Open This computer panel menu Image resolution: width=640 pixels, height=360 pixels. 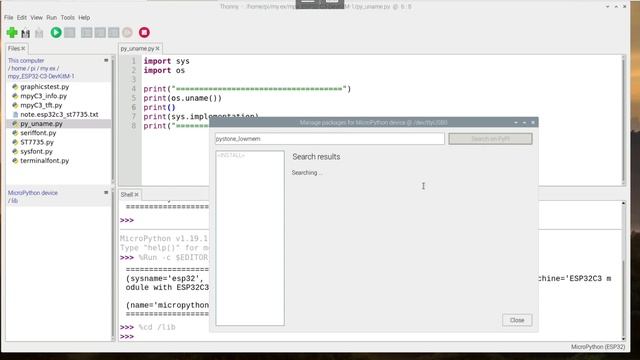click(x=106, y=60)
